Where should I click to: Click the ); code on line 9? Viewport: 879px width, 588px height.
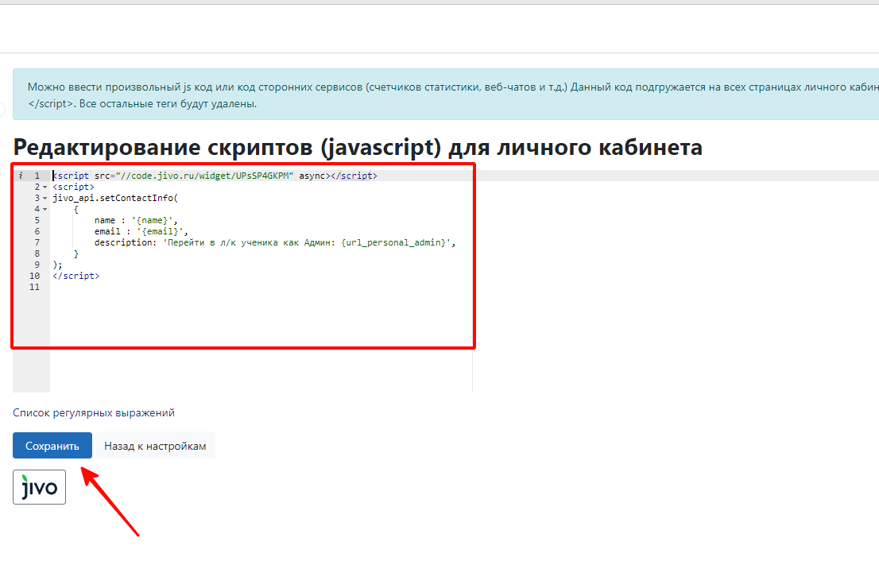(57, 265)
